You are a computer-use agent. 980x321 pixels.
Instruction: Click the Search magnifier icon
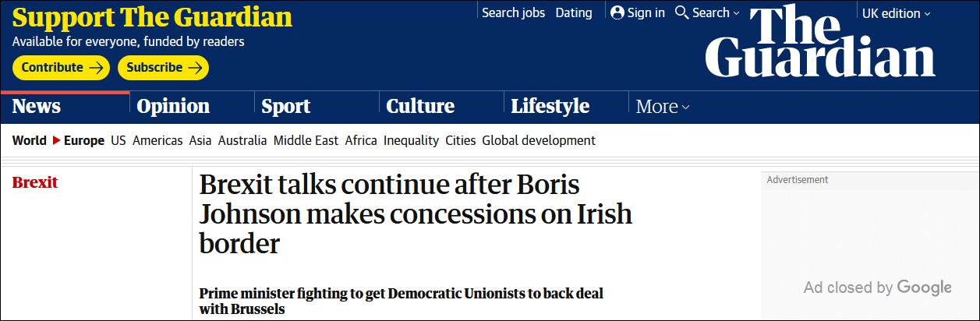681,12
